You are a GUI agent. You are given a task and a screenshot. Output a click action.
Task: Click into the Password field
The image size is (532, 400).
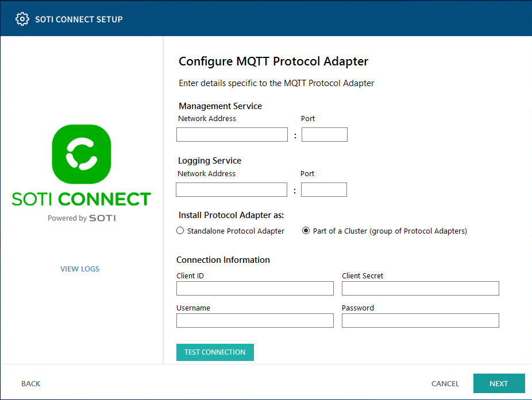pyautogui.click(x=421, y=320)
